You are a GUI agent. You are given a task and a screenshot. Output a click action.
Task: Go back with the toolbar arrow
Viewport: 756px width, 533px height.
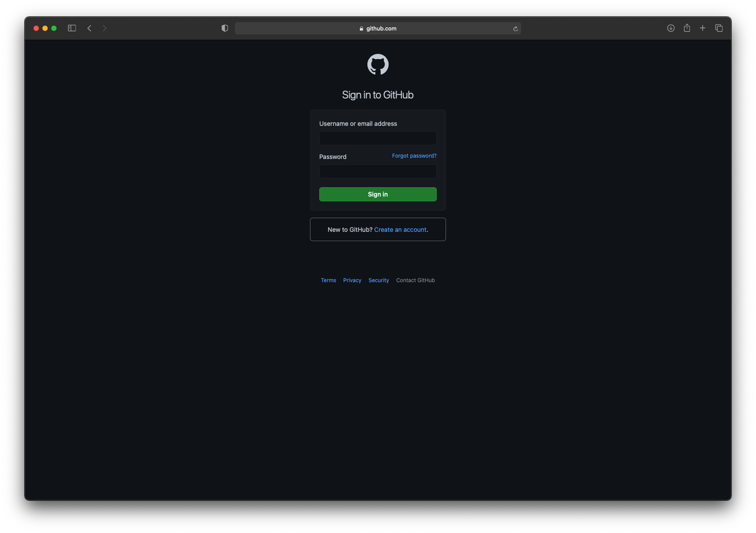89,28
